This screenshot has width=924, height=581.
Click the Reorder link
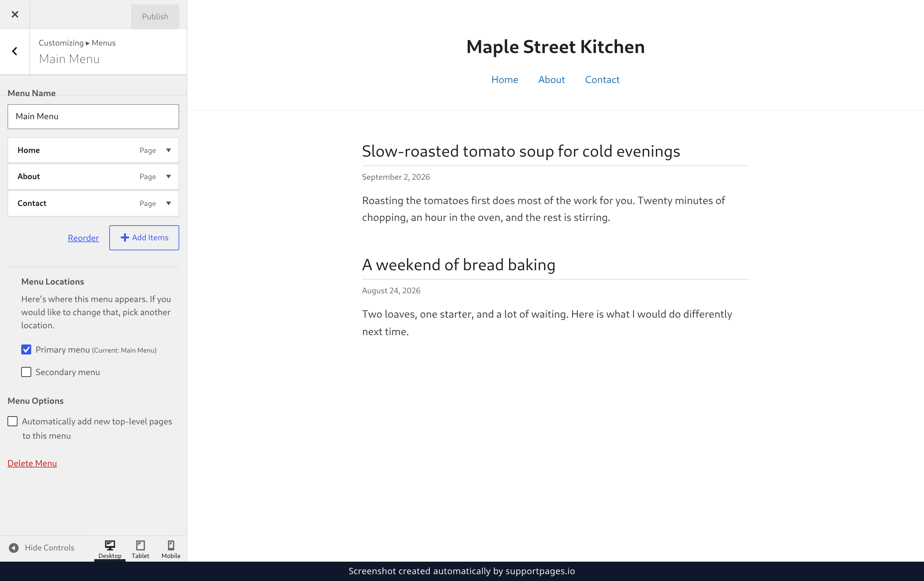coord(83,238)
